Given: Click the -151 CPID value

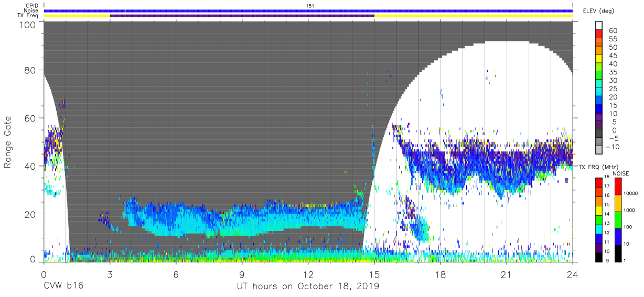Looking at the screenshot, I should point(308,6).
